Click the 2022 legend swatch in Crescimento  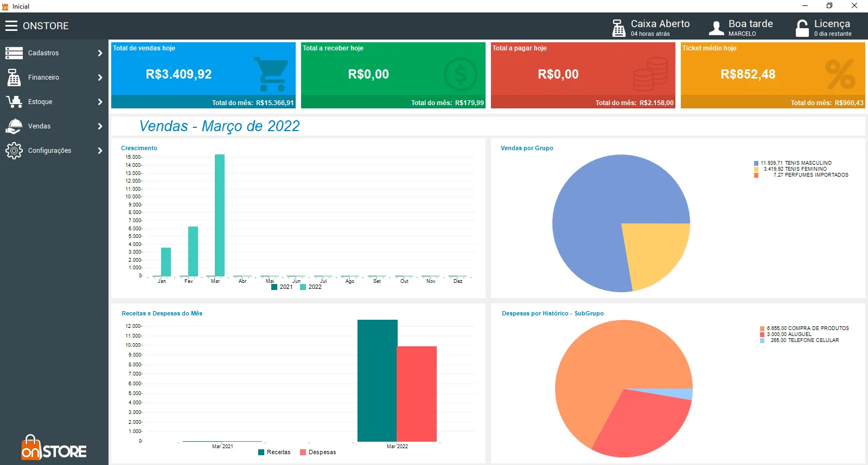303,287
